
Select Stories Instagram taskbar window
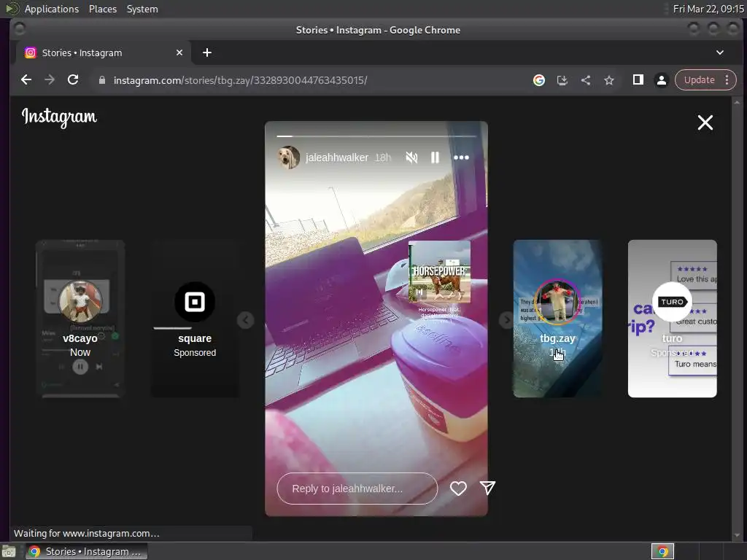(x=87, y=551)
